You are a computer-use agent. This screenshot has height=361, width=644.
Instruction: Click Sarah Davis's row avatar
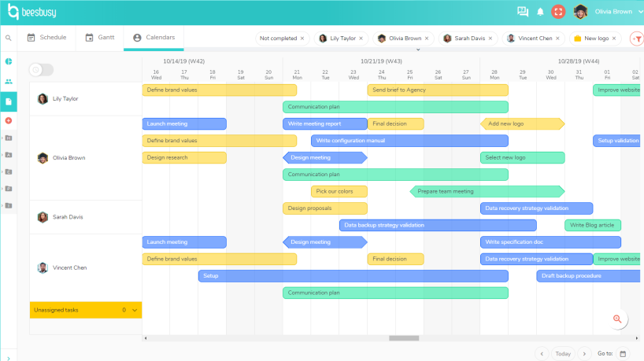coord(43,217)
